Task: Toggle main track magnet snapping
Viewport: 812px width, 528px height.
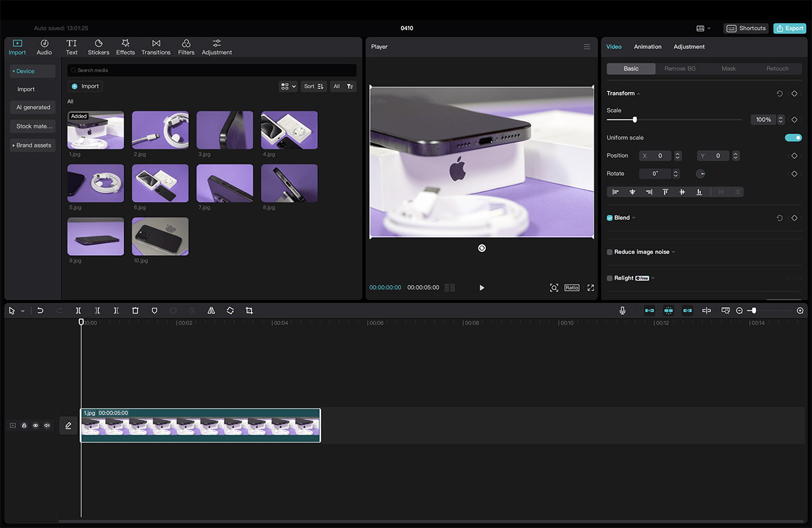Action: pos(650,310)
